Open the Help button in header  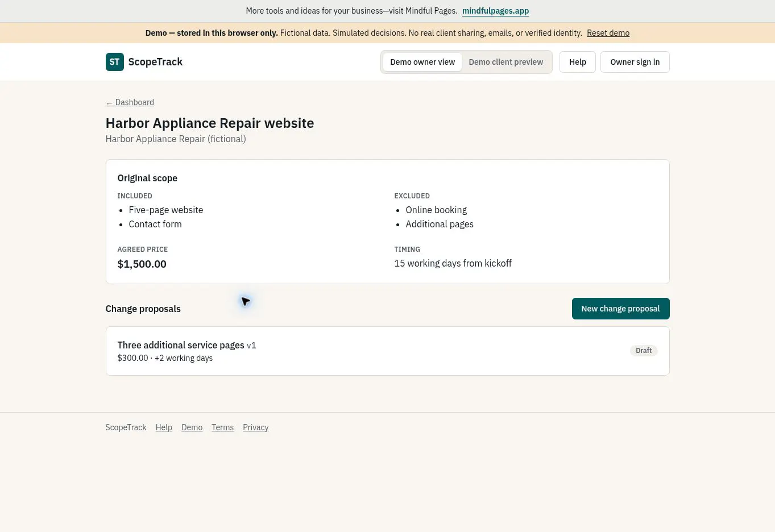tap(578, 62)
